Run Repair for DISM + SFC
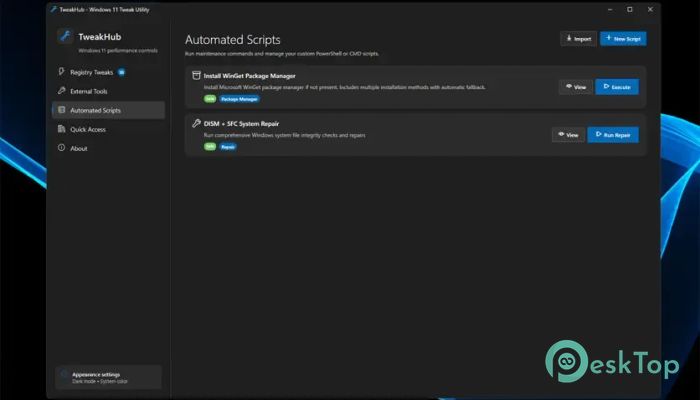Screen dimensions: 700x400 (613, 135)
